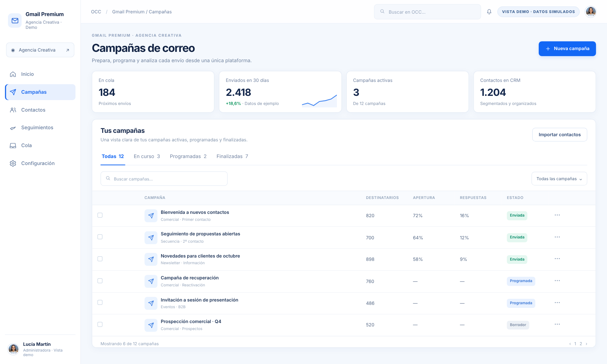Screen dimensions: 607x364
Task: Click the Contactos people icon
Action: [x=13, y=110]
